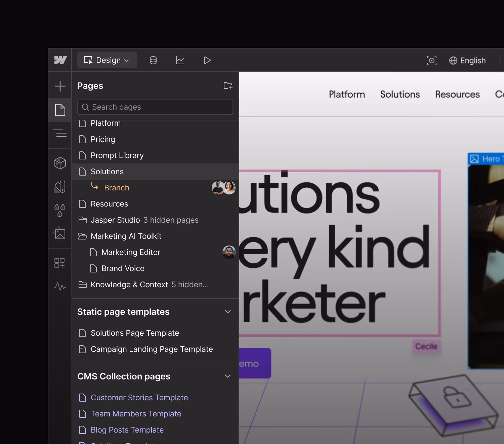Click the Customer Stories Template page icon

82,398
